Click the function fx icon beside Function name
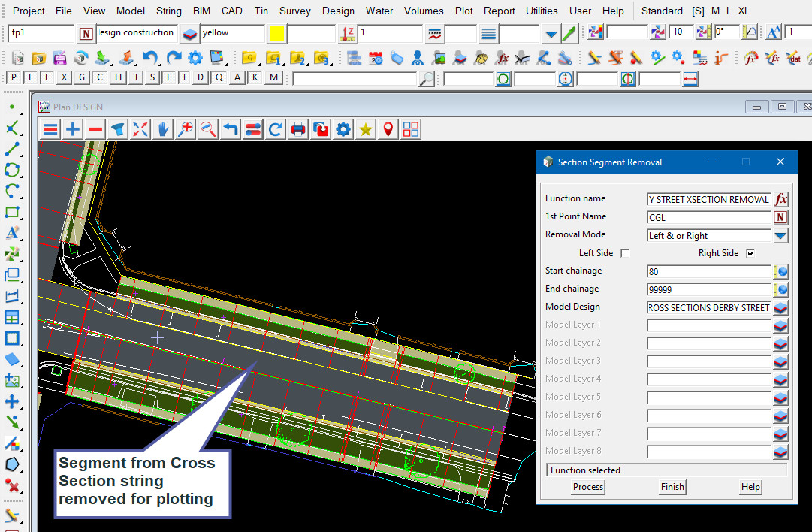The height and width of the screenshot is (532, 812). click(781, 200)
